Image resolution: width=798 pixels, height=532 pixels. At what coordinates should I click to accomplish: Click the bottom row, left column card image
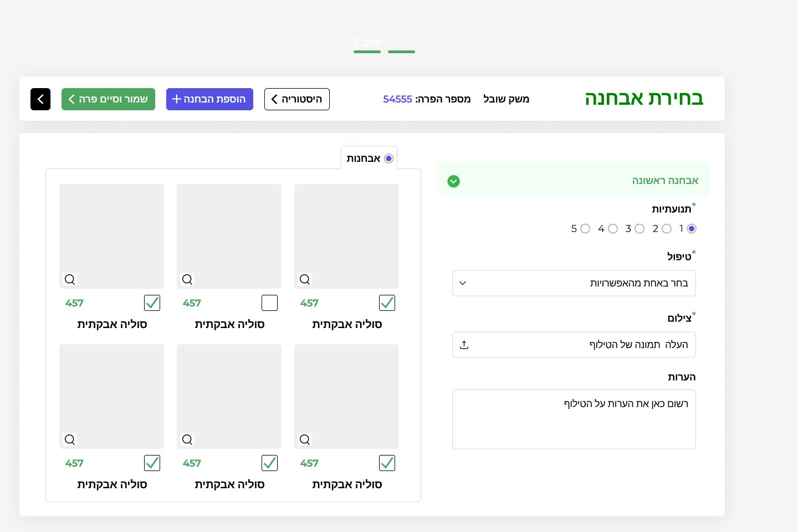(112, 396)
